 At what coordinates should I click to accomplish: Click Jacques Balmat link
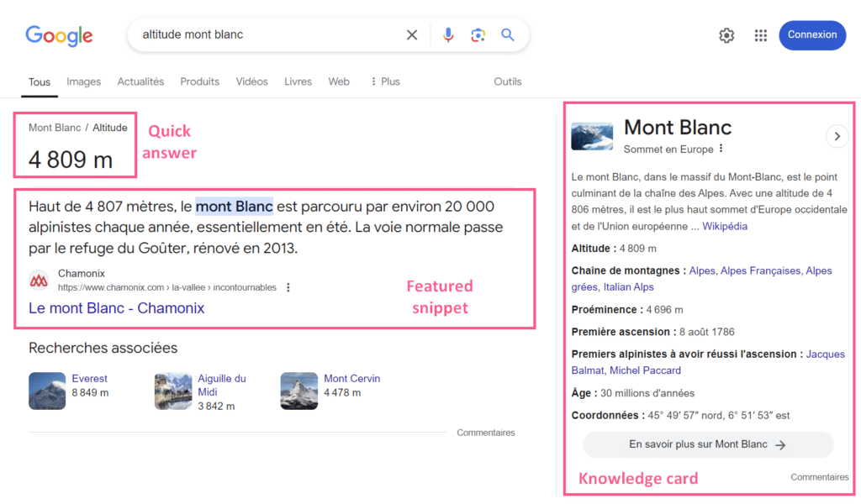coord(708,362)
